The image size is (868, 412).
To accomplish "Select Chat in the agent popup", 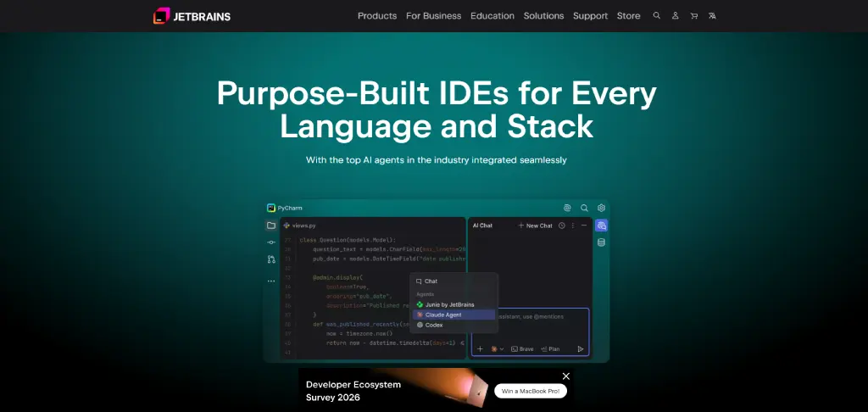I will [x=454, y=281].
